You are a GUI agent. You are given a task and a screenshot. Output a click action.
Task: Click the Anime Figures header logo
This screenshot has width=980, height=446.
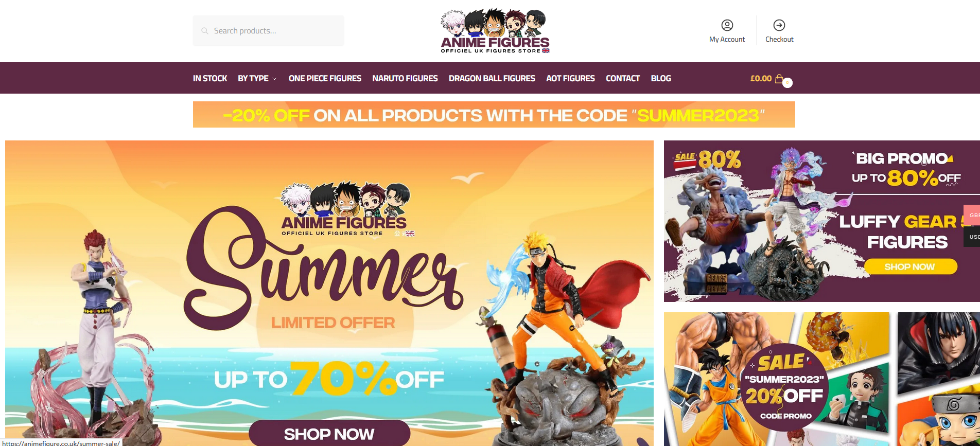(495, 31)
